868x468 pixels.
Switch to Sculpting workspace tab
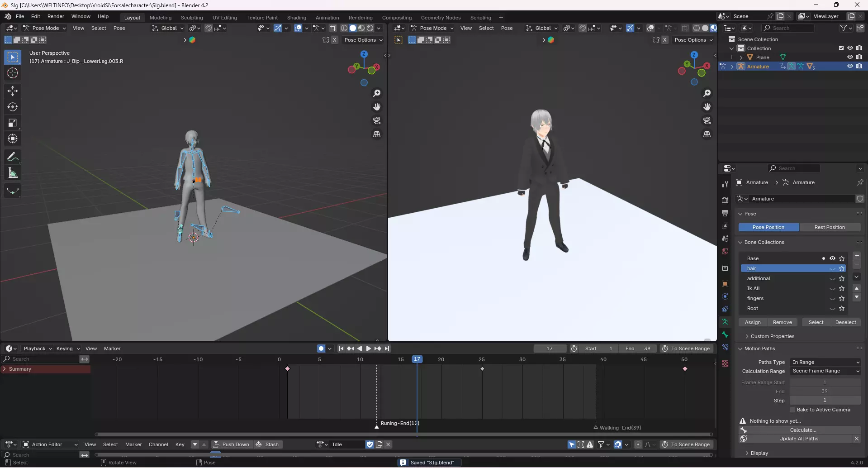click(192, 18)
